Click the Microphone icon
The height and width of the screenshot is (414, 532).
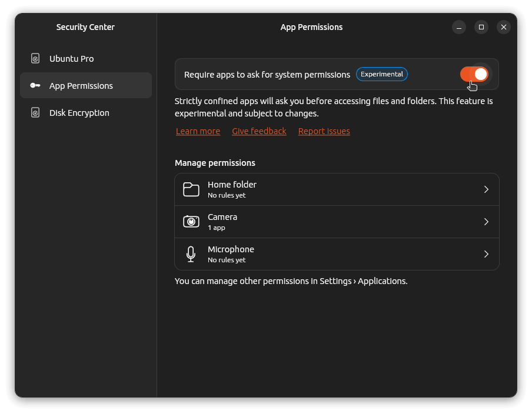pyautogui.click(x=191, y=254)
